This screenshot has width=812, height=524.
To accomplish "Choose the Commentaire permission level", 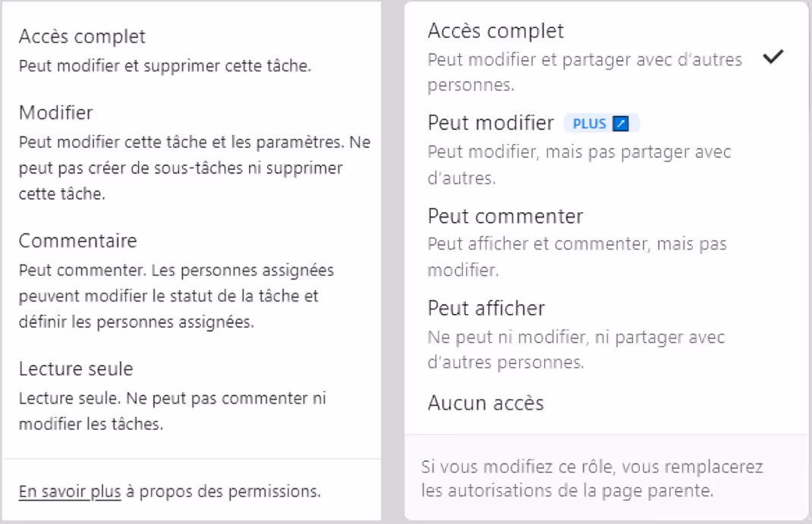I will [77, 240].
